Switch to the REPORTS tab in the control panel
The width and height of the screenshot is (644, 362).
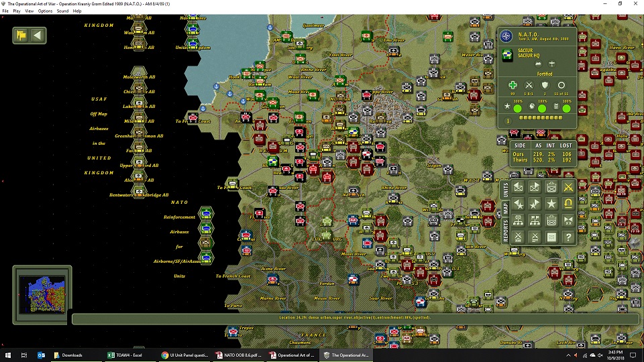coord(505,231)
